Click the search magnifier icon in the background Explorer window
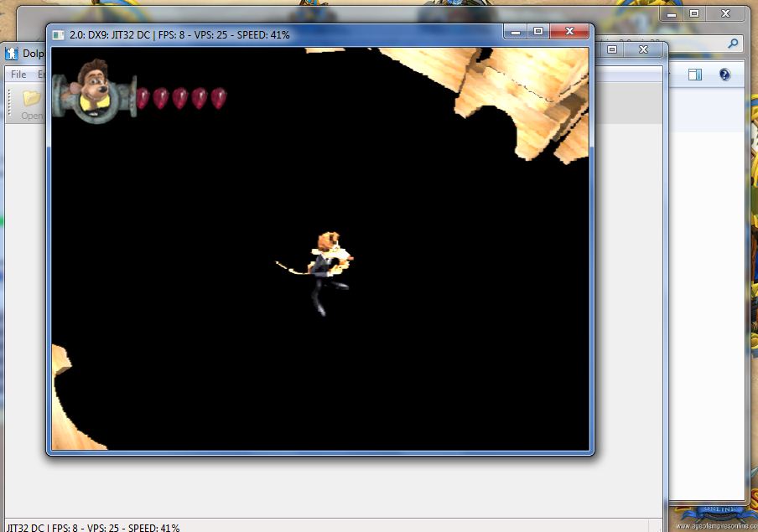 coord(733,44)
